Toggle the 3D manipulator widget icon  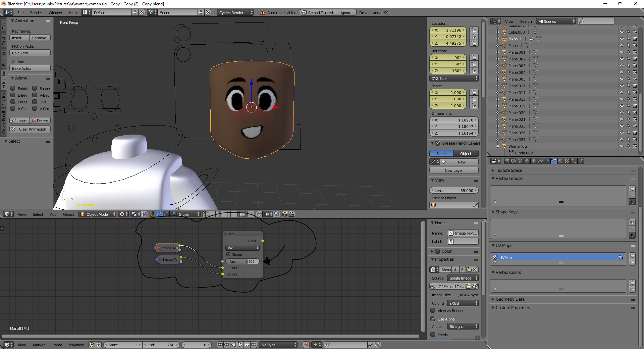pos(153,214)
